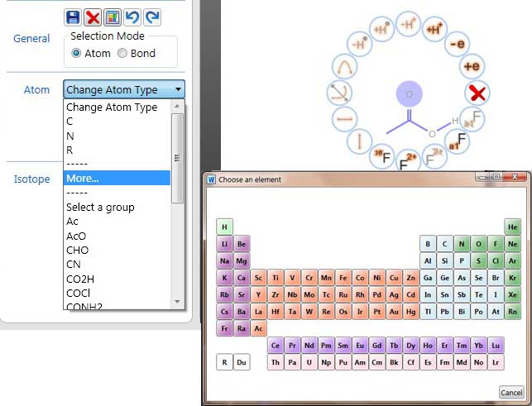Pick silicon Si in periodic table
Image resolution: width=532 pixels, height=406 pixels.
445,260
